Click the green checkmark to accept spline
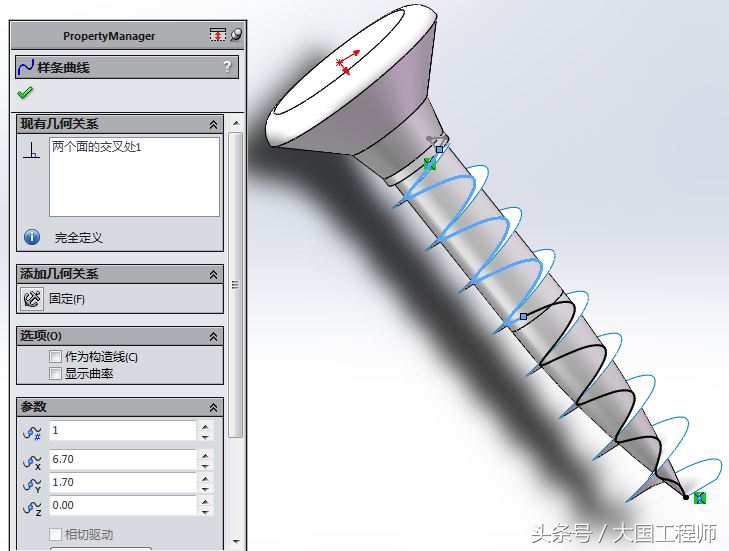The width and height of the screenshot is (729, 551). 25,93
